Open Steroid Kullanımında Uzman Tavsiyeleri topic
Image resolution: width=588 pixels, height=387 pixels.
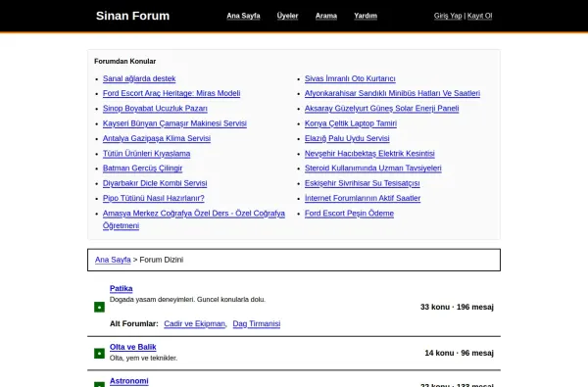click(x=373, y=168)
